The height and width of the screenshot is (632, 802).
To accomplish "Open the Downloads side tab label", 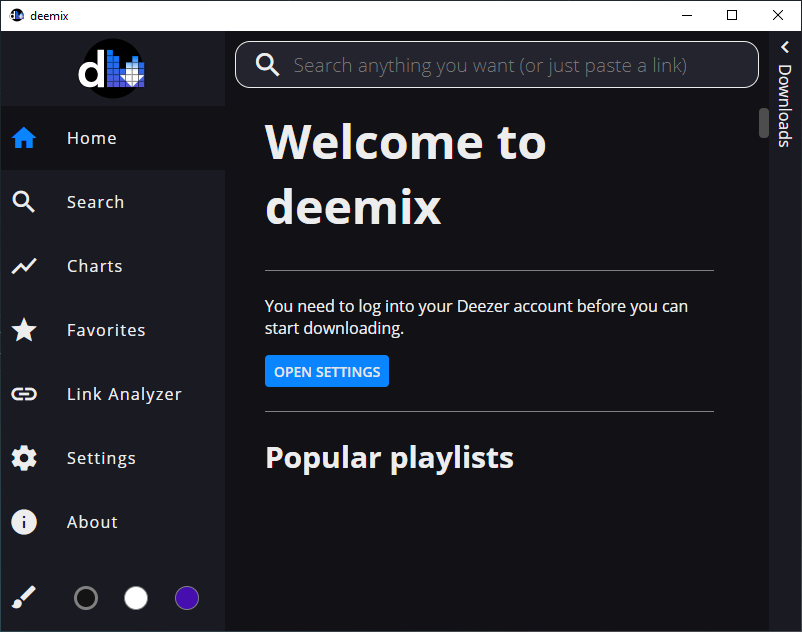I will pos(785,105).
